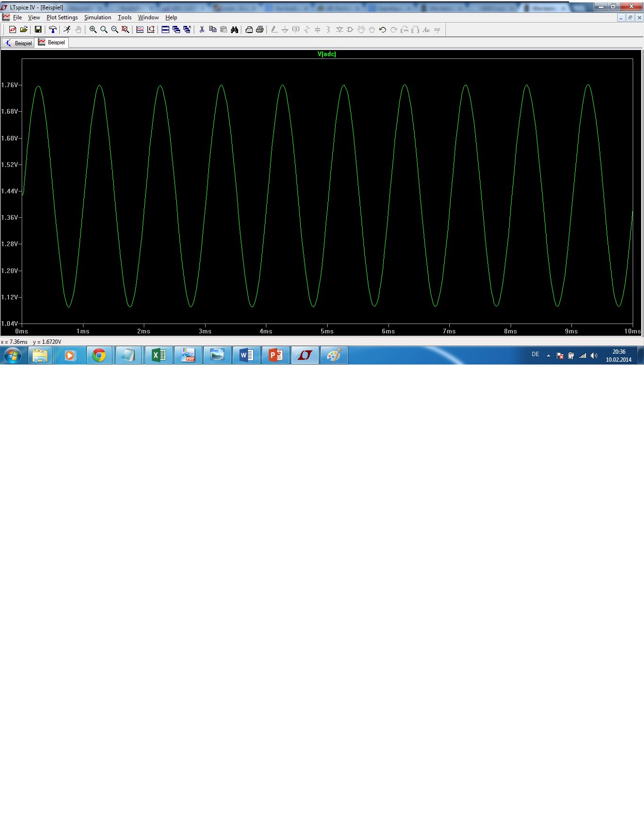This screenshot has width=644, height=813.
Task: Click the Place Inductor icon
Action: tap(329, 29)
